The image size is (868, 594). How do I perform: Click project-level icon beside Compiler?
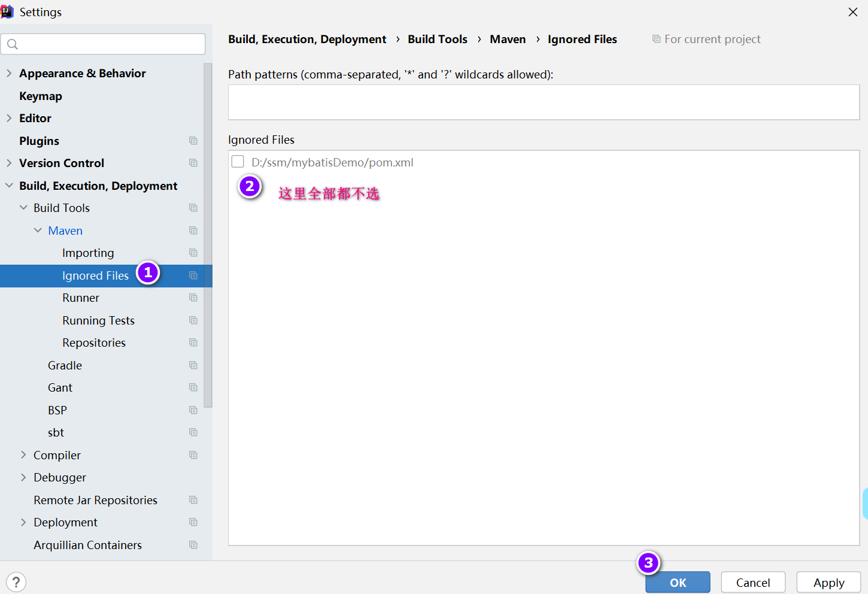pos(193,455)
